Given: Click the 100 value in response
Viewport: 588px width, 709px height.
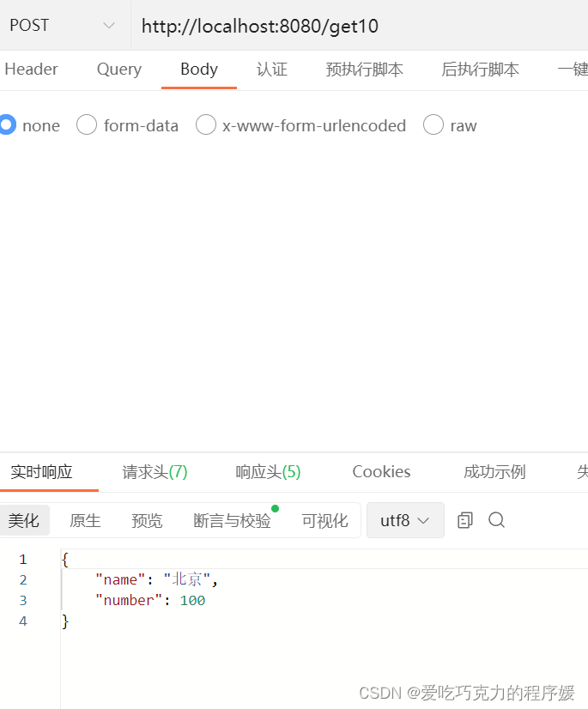Looking at the screenshot, I should [192, 600].
